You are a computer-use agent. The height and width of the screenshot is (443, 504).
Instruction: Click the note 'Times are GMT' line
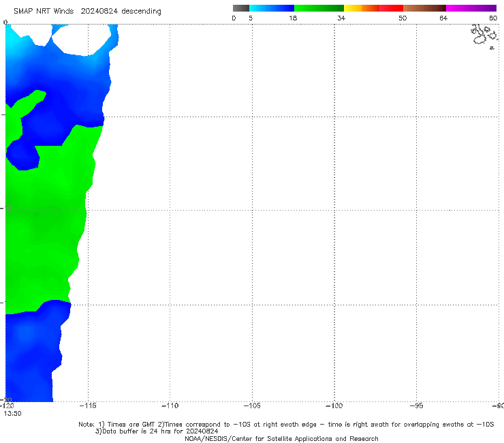point(286,425)
